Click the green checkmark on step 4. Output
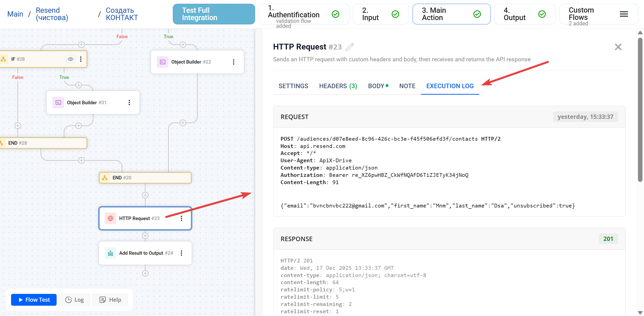 (x=542, y=14)
